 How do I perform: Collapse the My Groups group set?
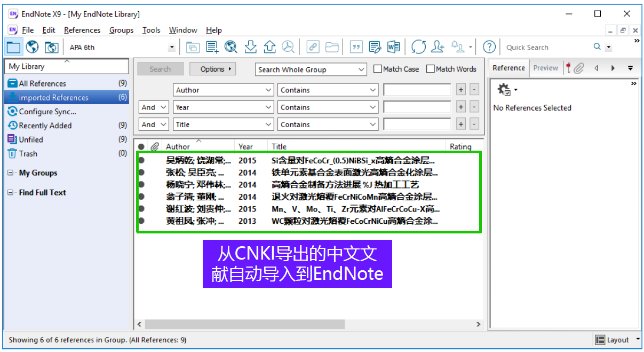11,173
